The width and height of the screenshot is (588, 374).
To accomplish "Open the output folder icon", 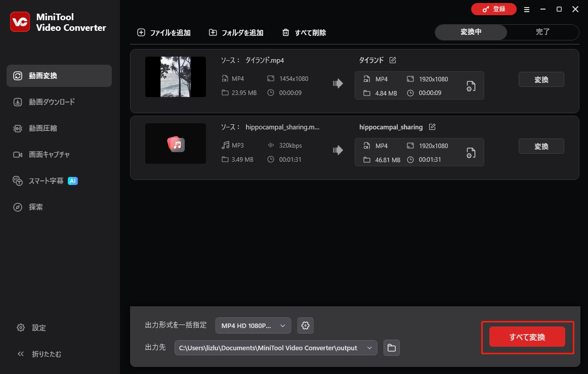I will tap(391, 348).
